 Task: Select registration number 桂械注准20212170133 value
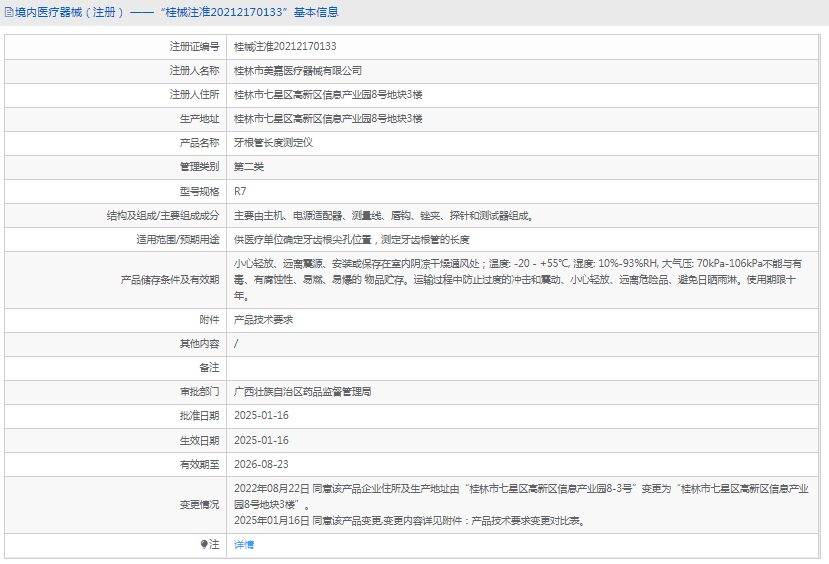click(285, 47)
